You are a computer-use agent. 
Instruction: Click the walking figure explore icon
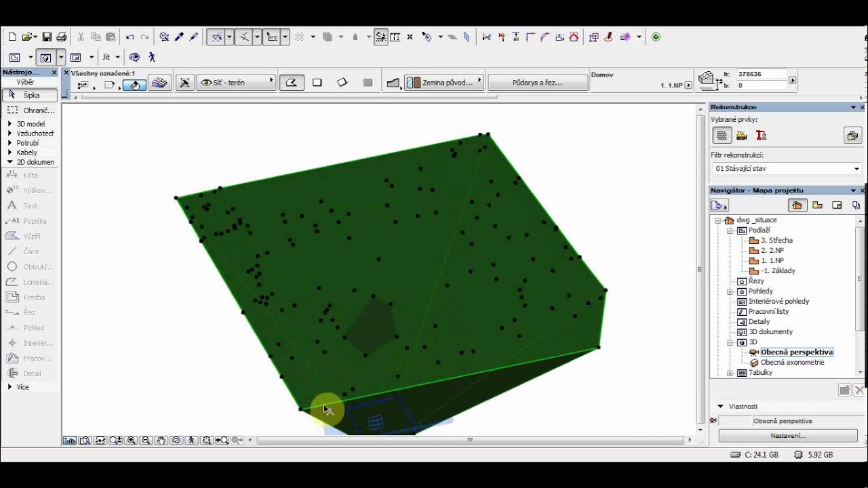coord(152,58)
